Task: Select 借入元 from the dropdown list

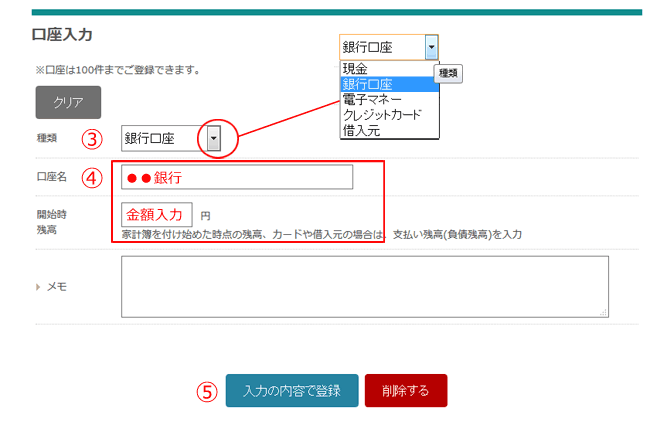Action: pos(389,131)
